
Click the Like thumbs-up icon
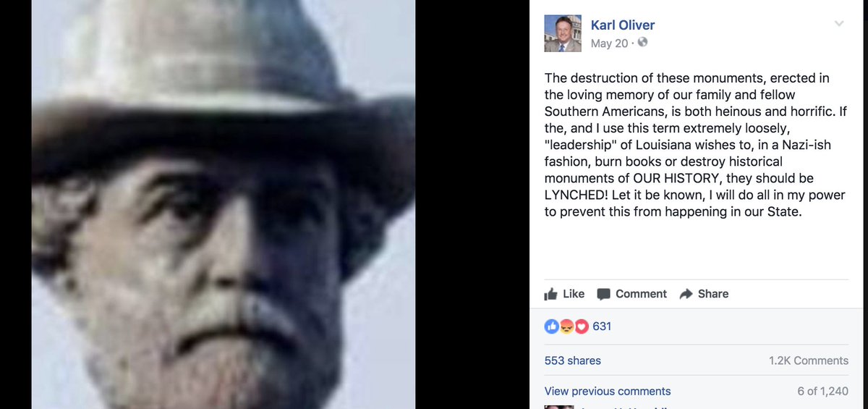tap(551, 294)
